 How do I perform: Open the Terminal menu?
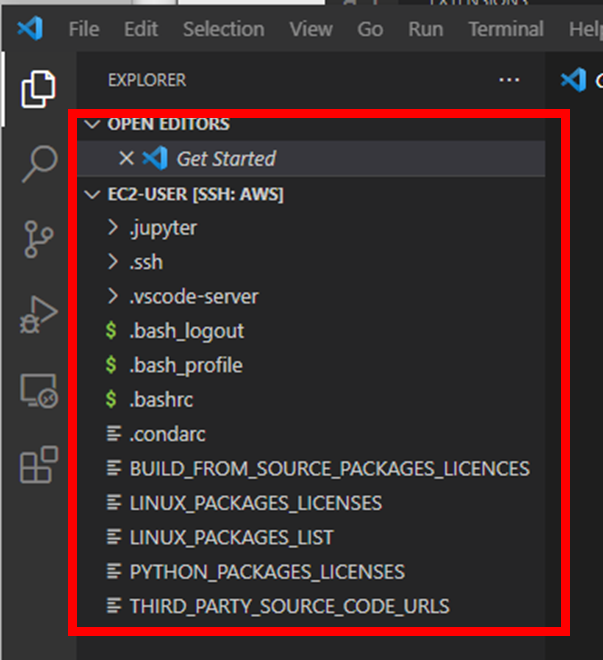click(x=506, y=29)
